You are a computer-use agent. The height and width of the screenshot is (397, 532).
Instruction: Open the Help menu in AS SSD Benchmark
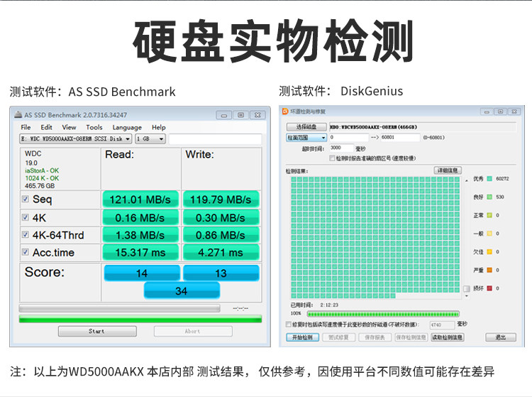pos(158,127)
